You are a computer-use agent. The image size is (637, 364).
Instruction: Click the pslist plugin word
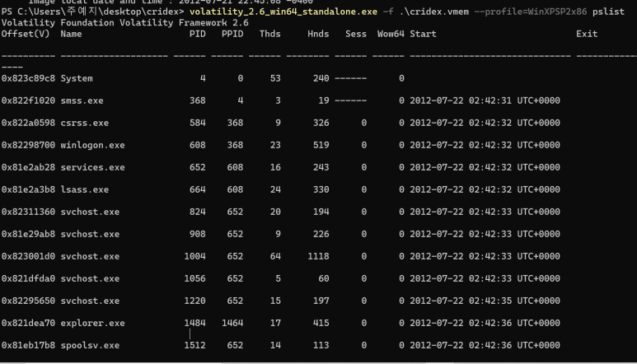[608, 12]
